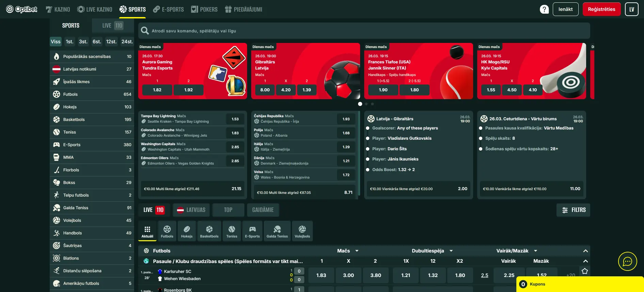644x292 pixels.
Task: Open the live chat bubble icon
Action: (x=627, y=261)
